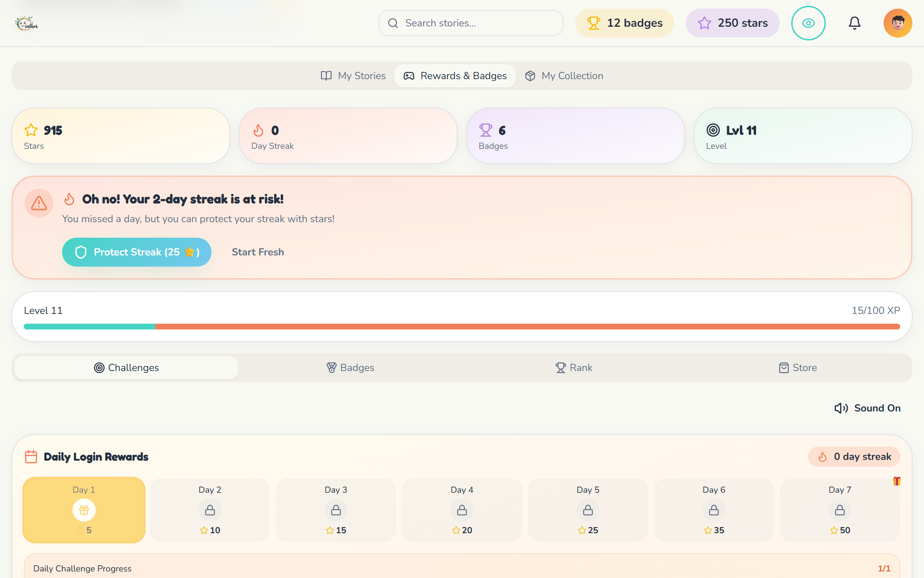Click the Day 5 lock icon
Image resolution: width=924 pixels, height=578 pixels.
point(588,510)
